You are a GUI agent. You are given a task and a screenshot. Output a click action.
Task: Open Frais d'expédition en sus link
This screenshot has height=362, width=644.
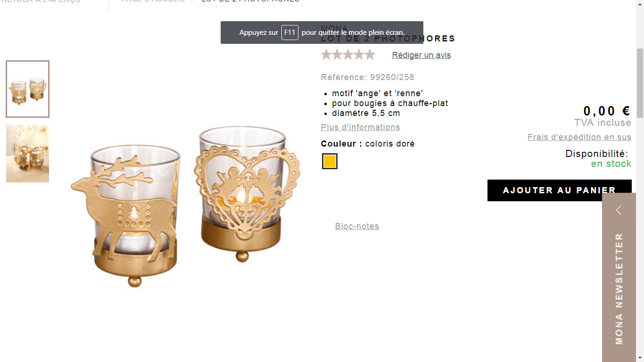pyautogui.click(x=579, y=137)
